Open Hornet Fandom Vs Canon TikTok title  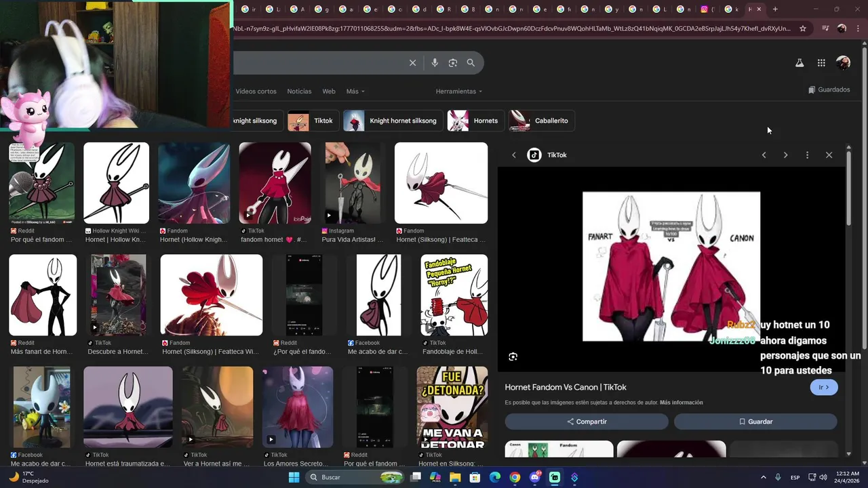(x=566, y=387)
